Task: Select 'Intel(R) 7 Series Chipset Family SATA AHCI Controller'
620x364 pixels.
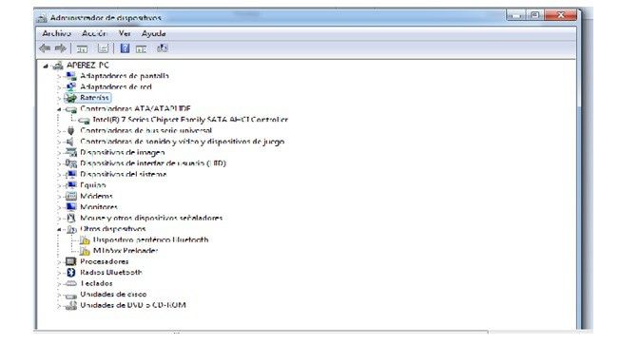Action: click(x=190, y=120)
